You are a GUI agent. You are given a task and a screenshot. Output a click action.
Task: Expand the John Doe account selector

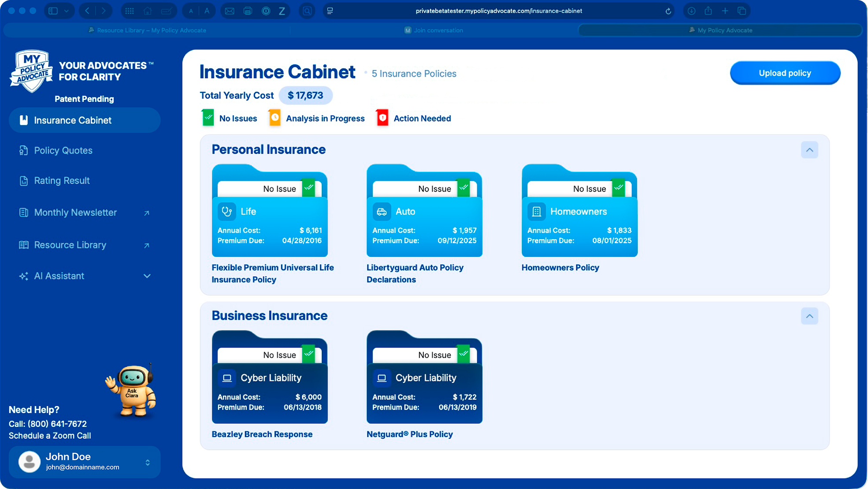coord(148,462)
